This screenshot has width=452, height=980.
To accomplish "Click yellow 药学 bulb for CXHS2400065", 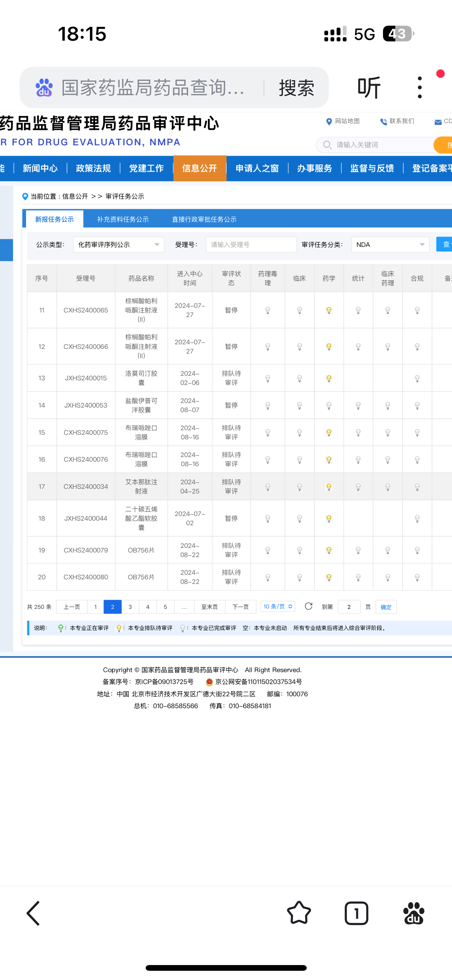I will (329, 311).
